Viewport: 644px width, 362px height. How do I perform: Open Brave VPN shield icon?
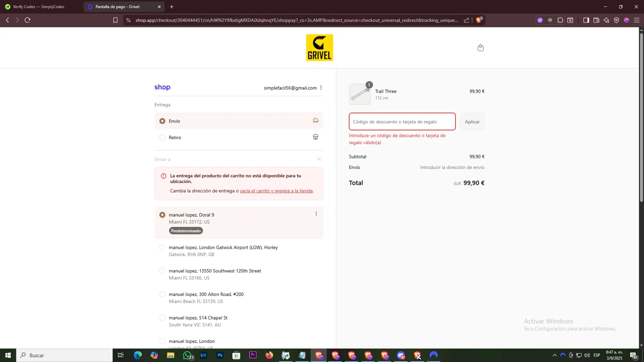(617, 20)
